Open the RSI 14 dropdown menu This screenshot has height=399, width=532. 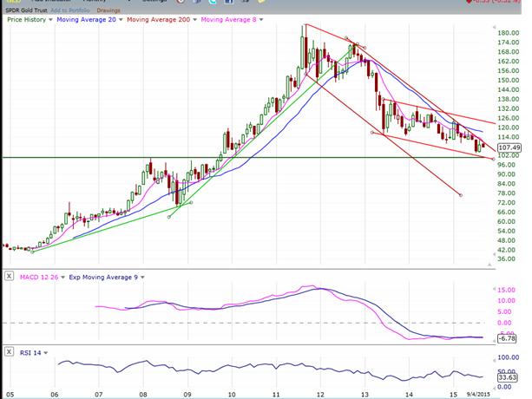(x=46, y=353)
